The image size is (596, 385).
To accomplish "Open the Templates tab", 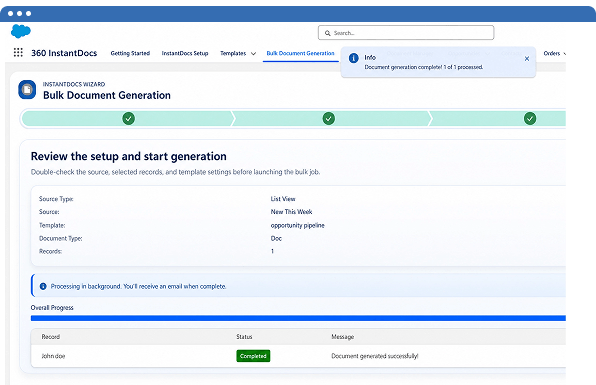I will [233, 53].
